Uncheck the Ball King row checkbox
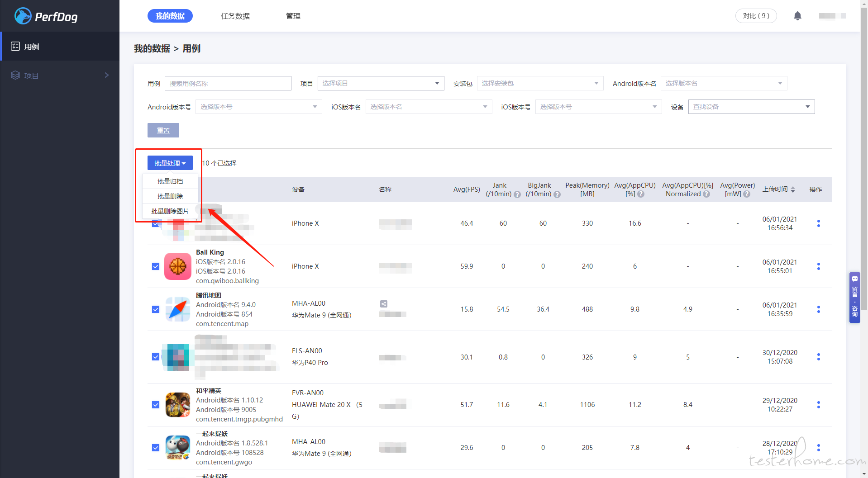This screenshot has height=478, width=868. 156,266
